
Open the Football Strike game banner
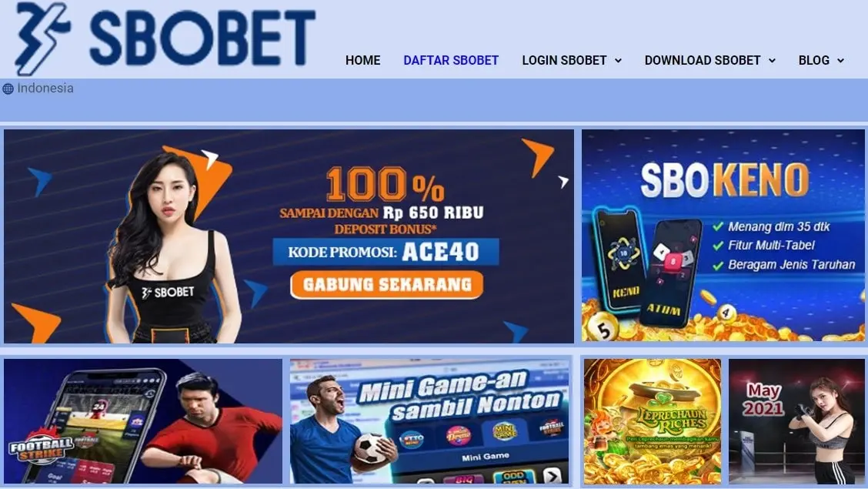[x=143, y=421]
